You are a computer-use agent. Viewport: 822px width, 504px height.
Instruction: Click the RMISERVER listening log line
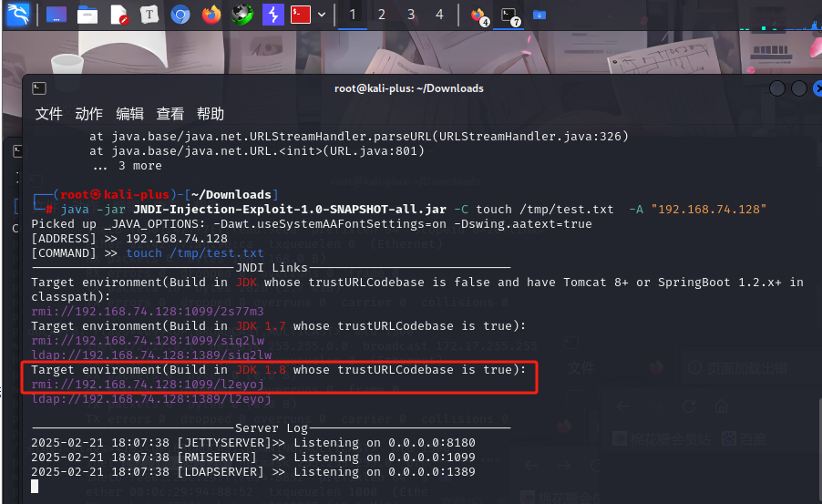coord(253,458)
